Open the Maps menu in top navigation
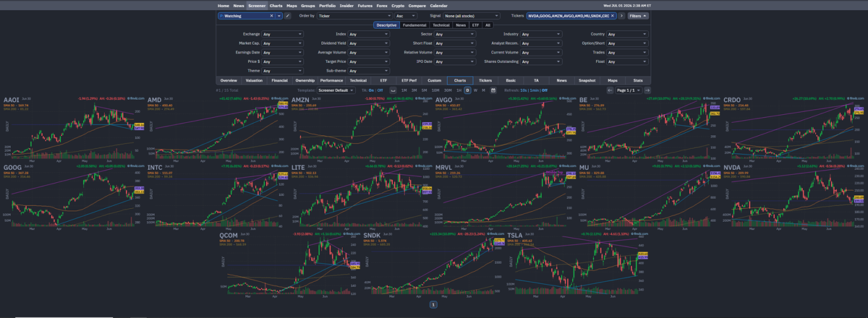 [x=292, y=5]
